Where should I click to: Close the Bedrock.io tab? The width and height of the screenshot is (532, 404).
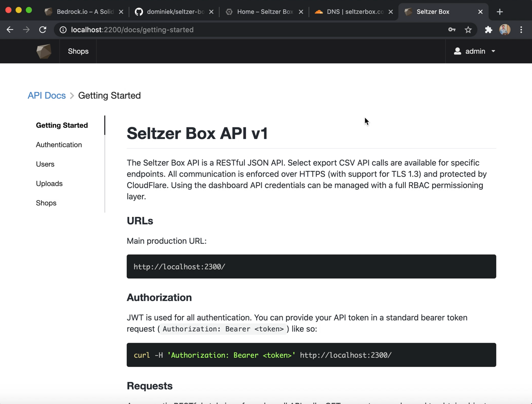click(121, 12)
